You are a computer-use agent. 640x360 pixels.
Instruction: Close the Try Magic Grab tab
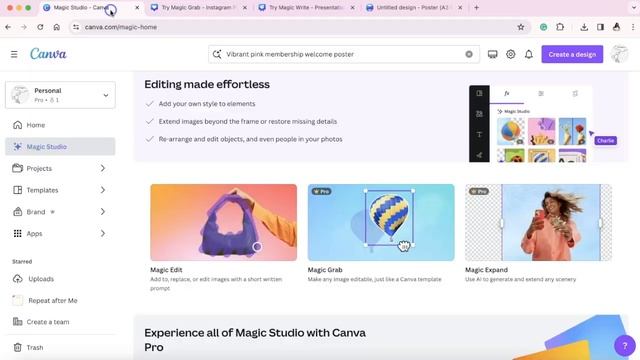point(245,7)
